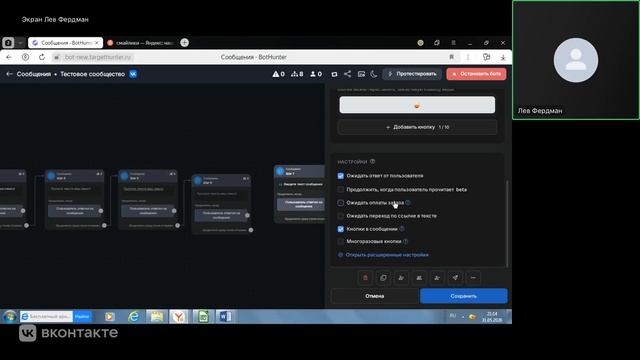The image size is (640, 360).
Task: Reload the page with the browser refresh icon
Action: 42,57
